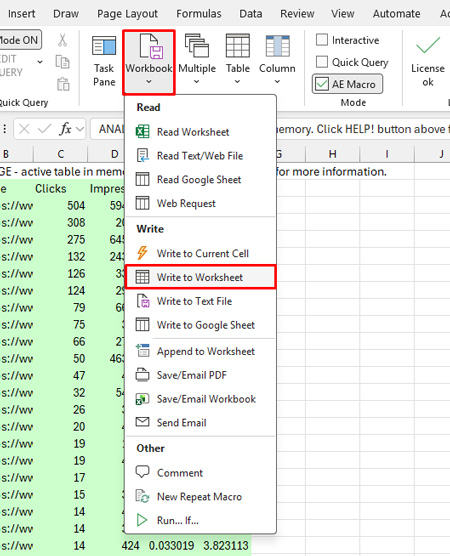This screenshot has height=556, width=450.
Task: Click the Copy icon in ribbon
Action: (x=62, y=62)
